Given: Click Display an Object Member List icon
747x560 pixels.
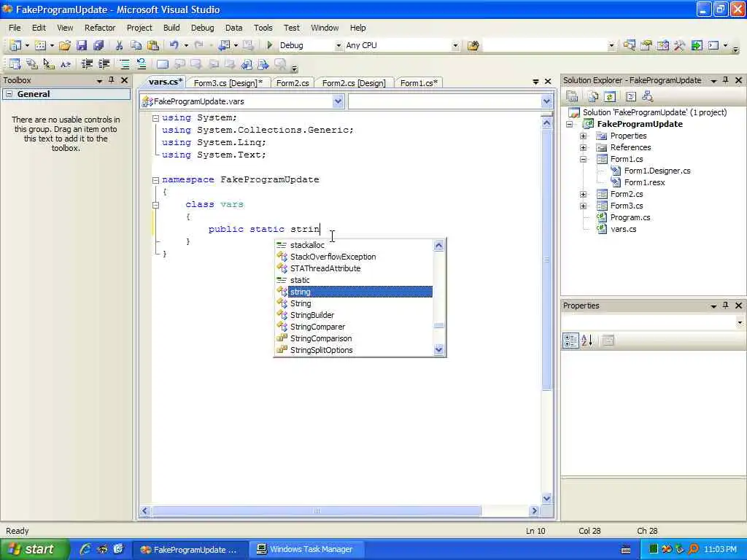Looking at the screenshot, I should (15, 64).
